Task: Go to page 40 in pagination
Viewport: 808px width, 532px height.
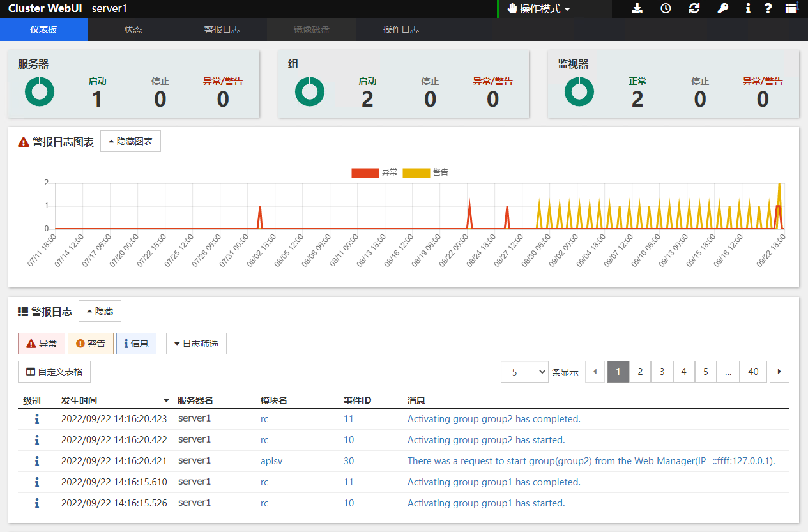Action: click(x=753, y=372)
